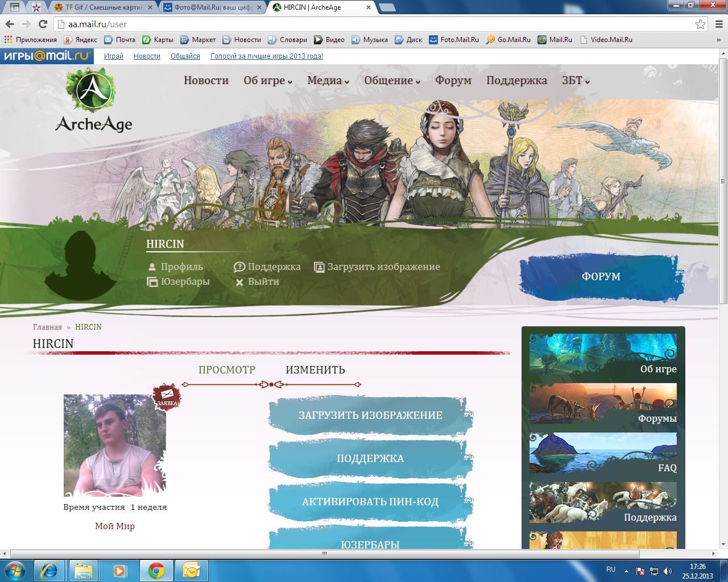728x582 pixels.
Task: Open the Музыка bookmark
Action: pos(370,40)
